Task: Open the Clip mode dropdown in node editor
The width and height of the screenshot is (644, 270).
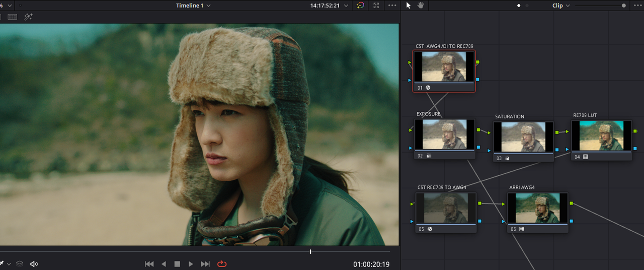Action: click(561, 6)
